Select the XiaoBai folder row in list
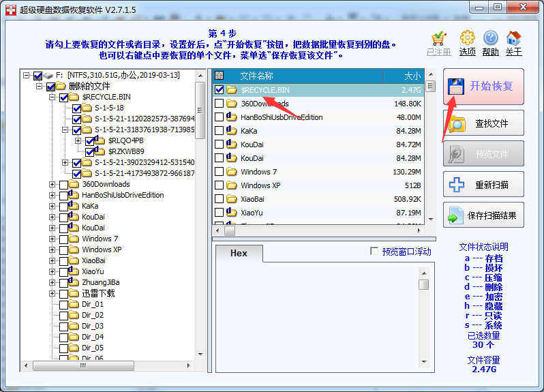544x392 pixels. tap(254, 199)
